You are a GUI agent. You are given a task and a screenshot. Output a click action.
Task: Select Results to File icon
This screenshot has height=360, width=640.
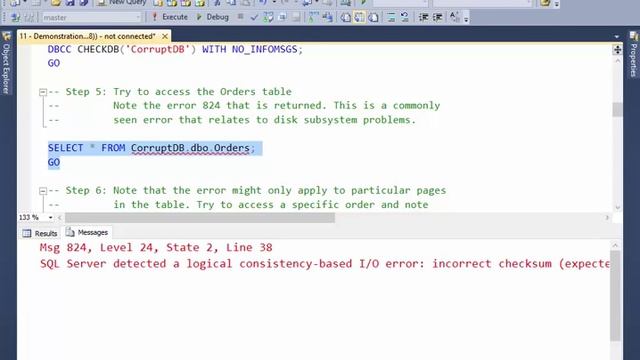[x=373, y=18]
